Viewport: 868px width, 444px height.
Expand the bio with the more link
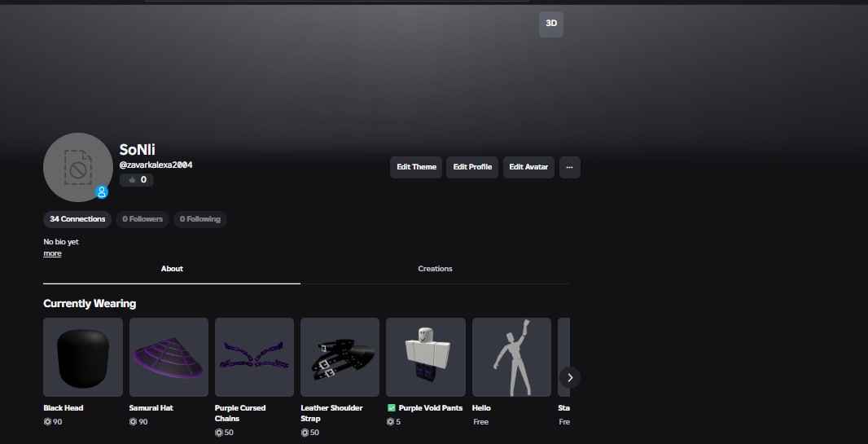point(53,253)
